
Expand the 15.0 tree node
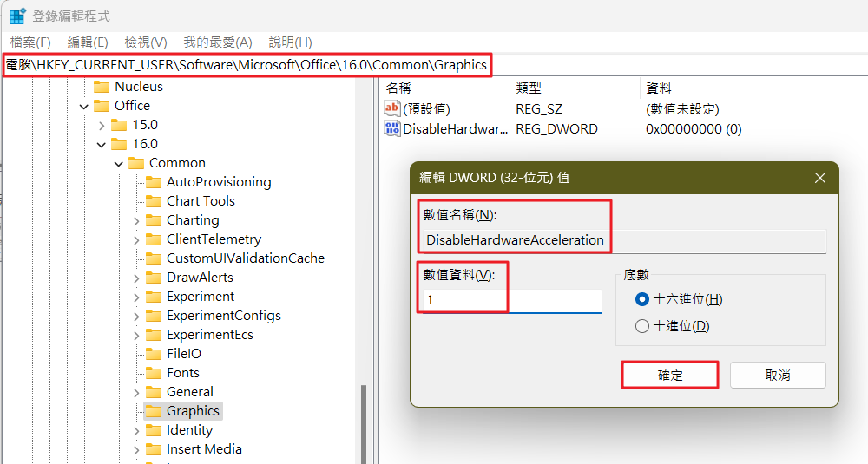pyautogui.click(x=102, y=125)
